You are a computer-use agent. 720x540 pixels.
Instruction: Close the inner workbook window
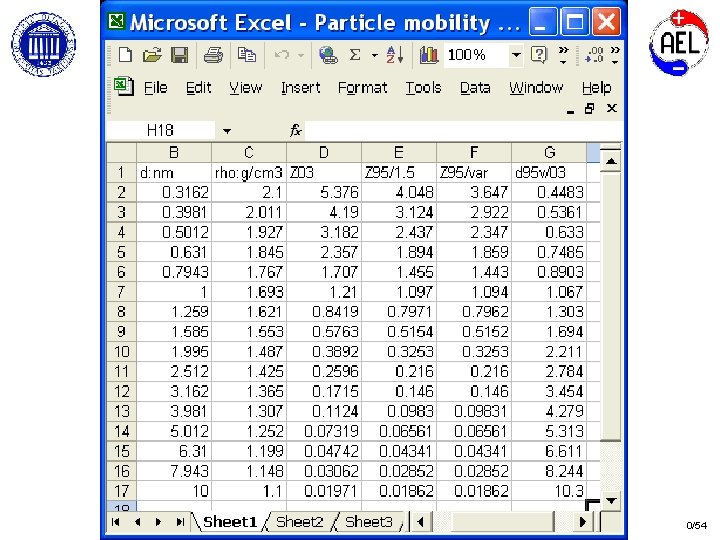[x=611, y=108]
